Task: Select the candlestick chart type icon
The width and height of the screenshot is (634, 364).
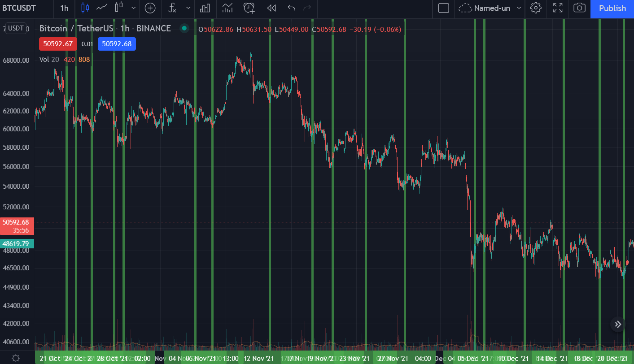Action: click(85, 8)
